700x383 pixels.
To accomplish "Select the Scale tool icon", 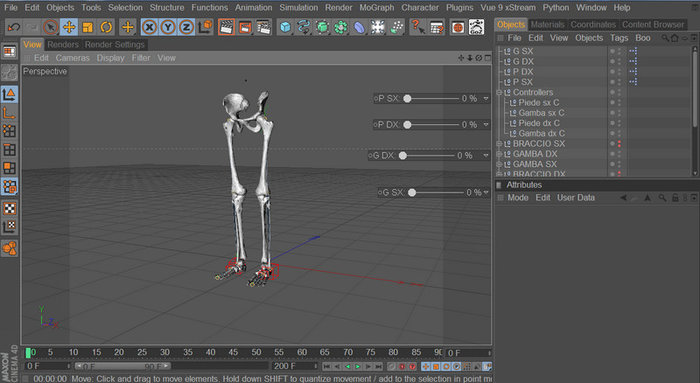I will pyautogui.click(x=88, y=27).
